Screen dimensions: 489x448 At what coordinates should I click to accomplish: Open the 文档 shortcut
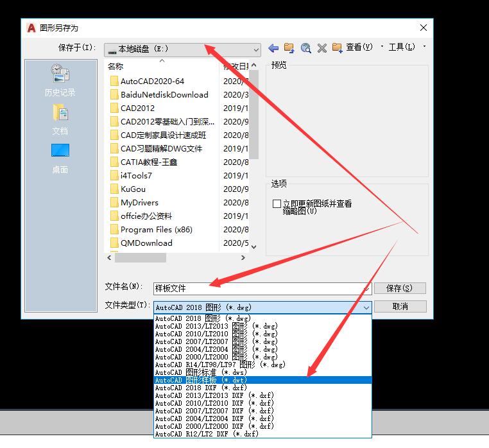60,120
